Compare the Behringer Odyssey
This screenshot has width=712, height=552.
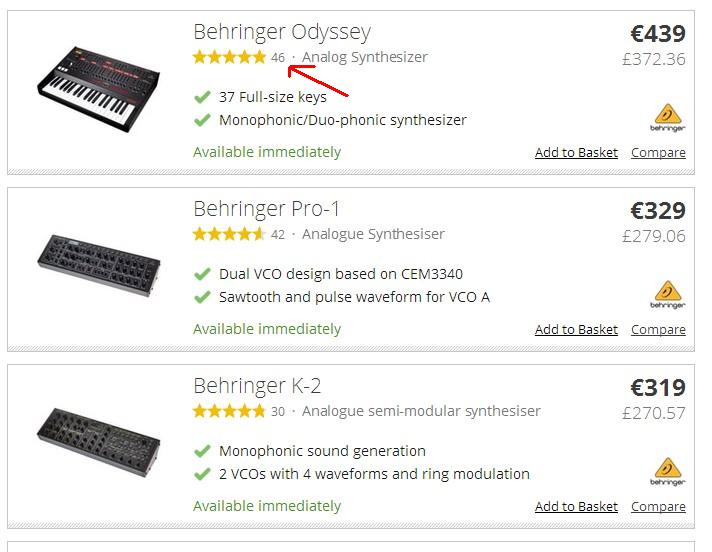(x=658, y=153)
